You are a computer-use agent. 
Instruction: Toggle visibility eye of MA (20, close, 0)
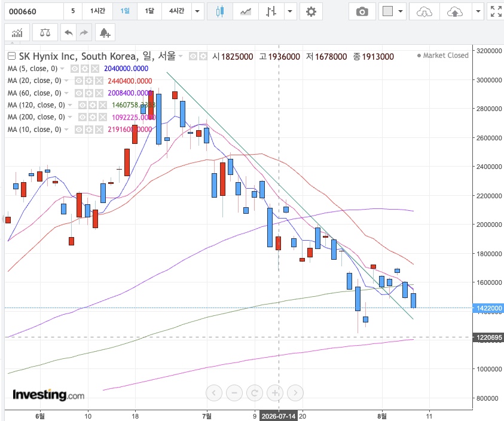[79, 81]
